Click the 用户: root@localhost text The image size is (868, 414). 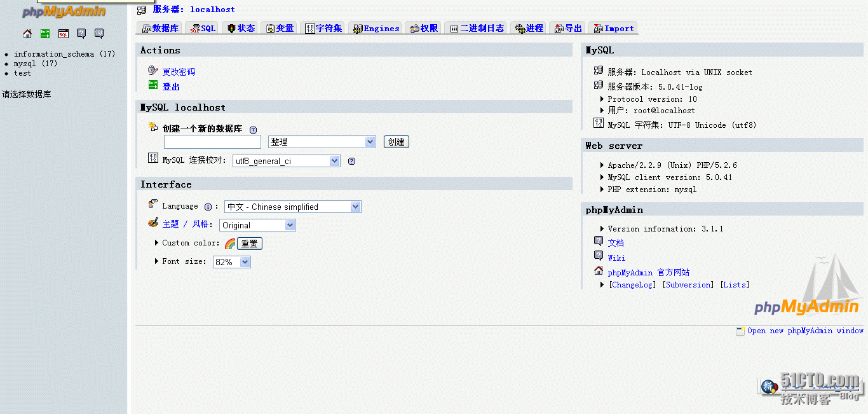coord(651,111)
